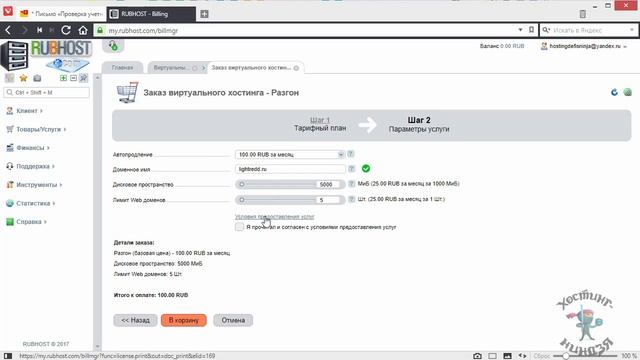The width and height of the screenshot is (640, 360).
Task: Open help icon next to Web domains limit
Action: coord(351,199)
